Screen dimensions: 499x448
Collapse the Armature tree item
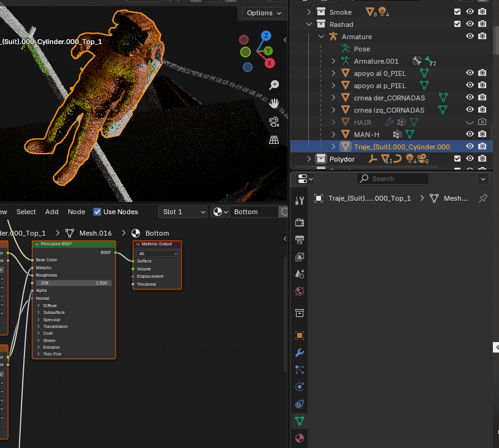point(321,37)
